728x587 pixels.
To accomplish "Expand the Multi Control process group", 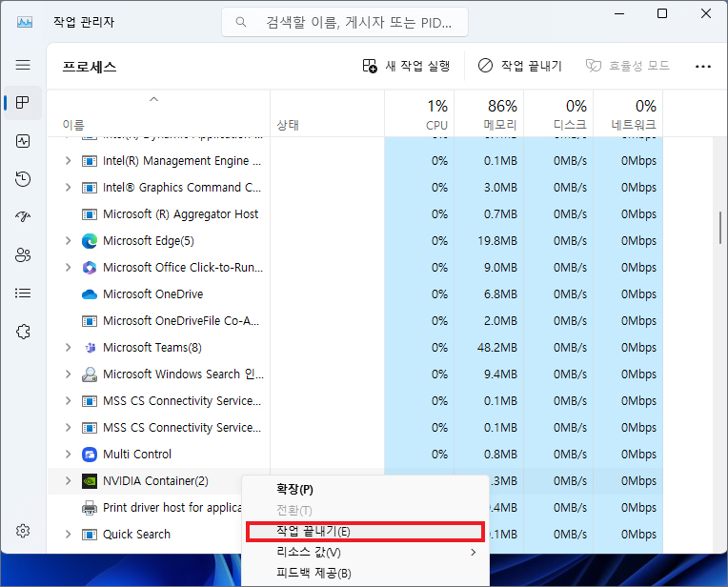I will click(69, 454).
